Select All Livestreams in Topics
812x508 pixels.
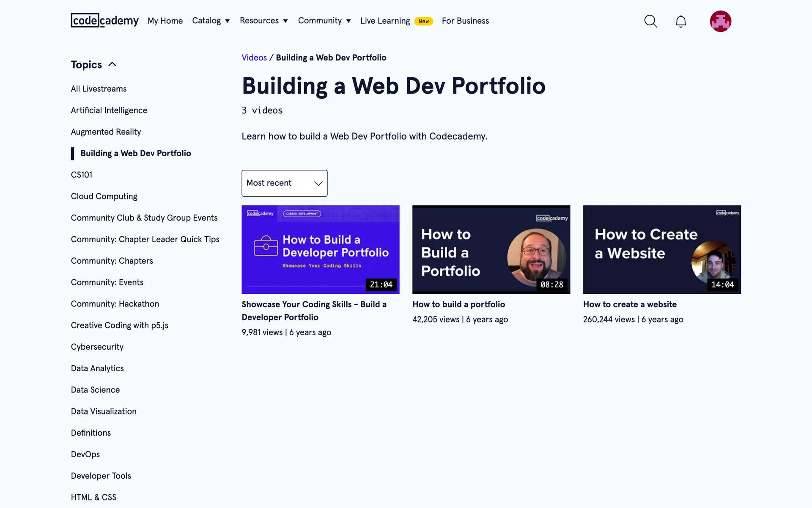point(99,89)
